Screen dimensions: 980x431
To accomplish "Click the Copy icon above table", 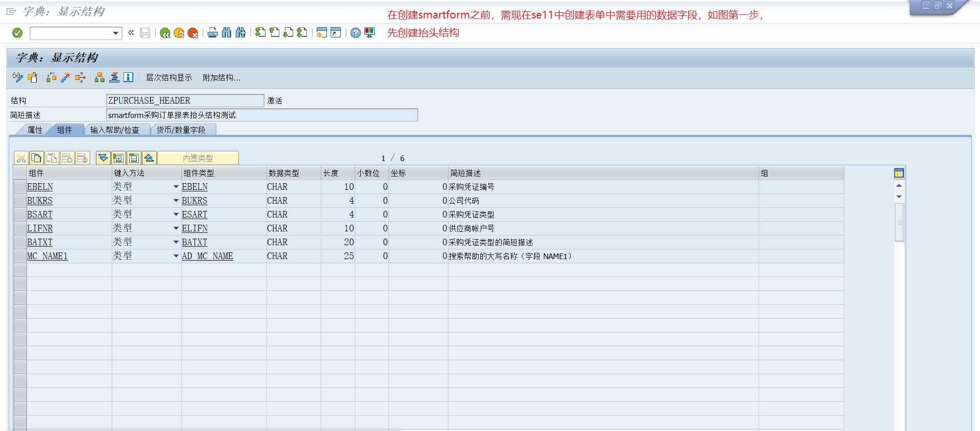I will tap(36, 158).
